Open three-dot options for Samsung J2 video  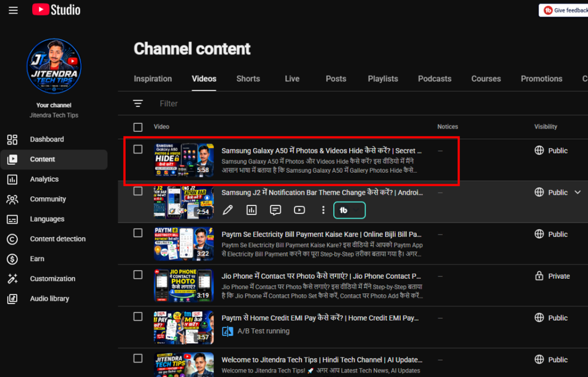[323, 210]
